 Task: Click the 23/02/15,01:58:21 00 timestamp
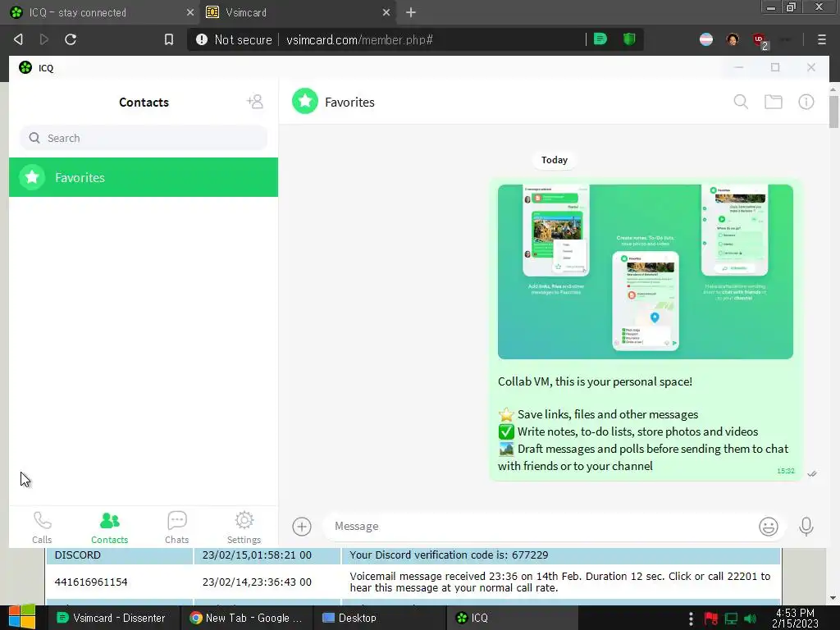(257, 555)
